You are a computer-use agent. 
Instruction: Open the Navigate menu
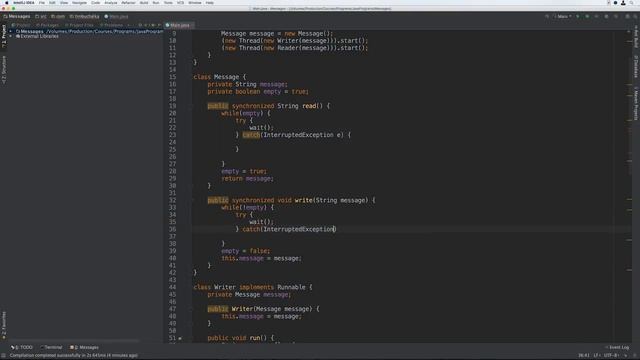[x=79, y=2]
